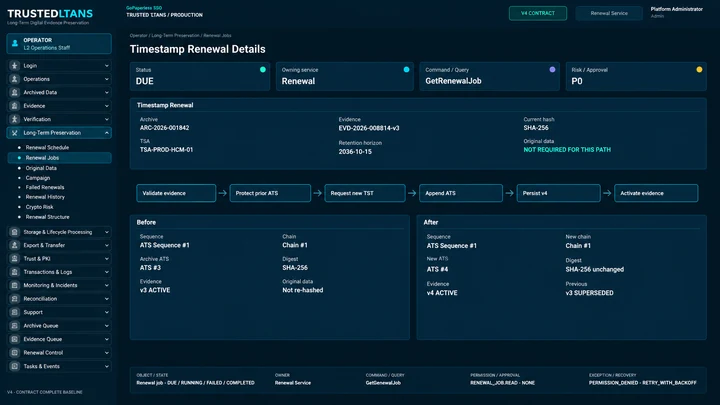Click the Monitoring & Incidents icon
720x405 pixels.
[15, 285]
